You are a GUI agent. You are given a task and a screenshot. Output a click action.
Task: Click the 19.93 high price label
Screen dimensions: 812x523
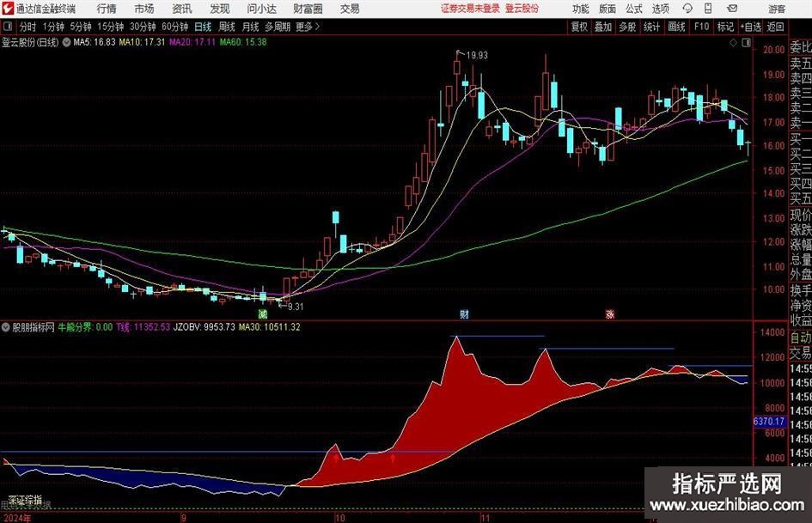click(476, 56)
